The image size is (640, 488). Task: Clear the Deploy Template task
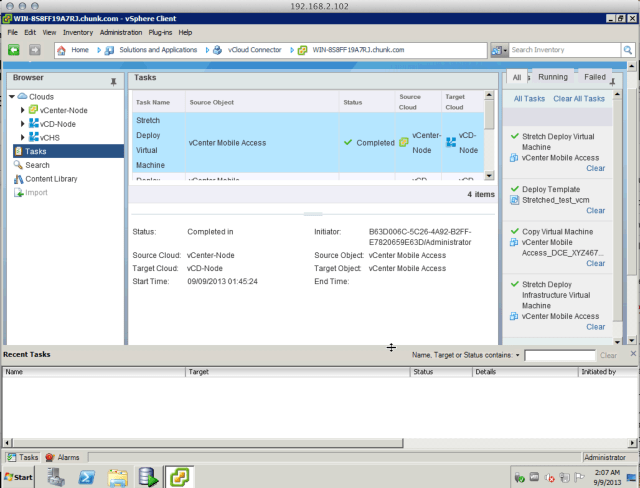pos(596,211)
